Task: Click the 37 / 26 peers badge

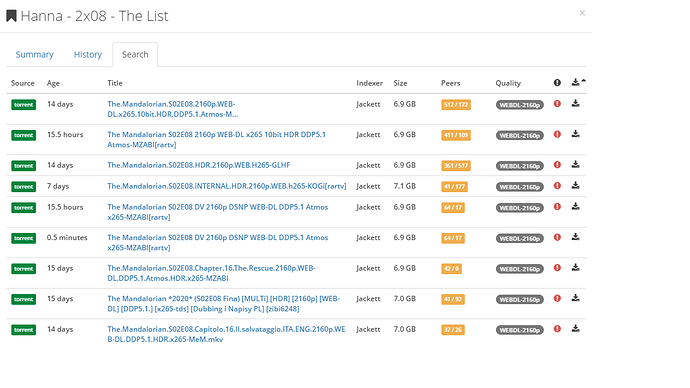Action: pos(453,330)
